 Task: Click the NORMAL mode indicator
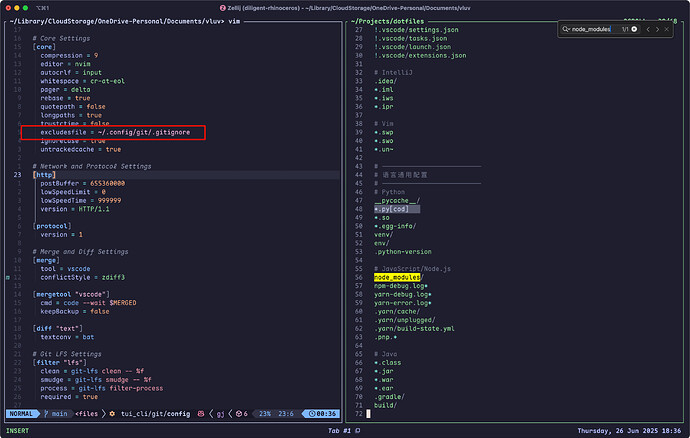[21, 414]
